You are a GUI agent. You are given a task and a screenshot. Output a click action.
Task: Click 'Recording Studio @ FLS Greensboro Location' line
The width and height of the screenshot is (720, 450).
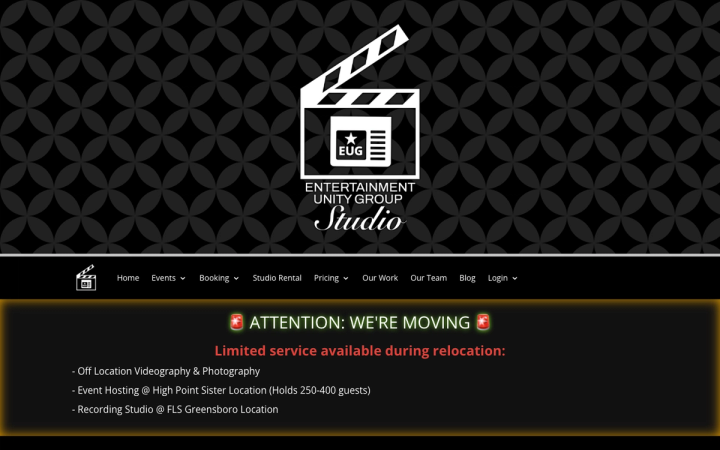(175, 409)
